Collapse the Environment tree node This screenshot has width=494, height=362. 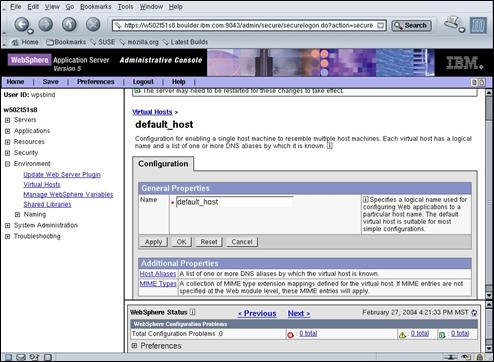click(x=7, y=164)
